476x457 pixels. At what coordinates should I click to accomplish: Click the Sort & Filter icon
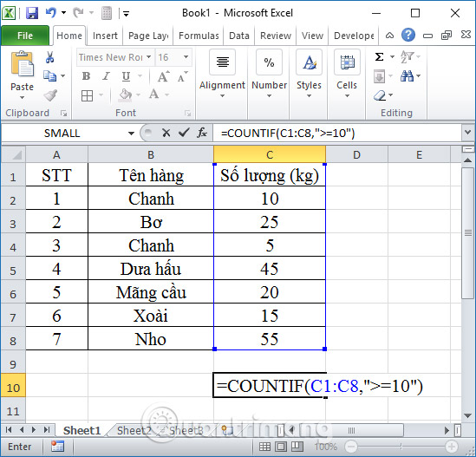coord(407,56)
